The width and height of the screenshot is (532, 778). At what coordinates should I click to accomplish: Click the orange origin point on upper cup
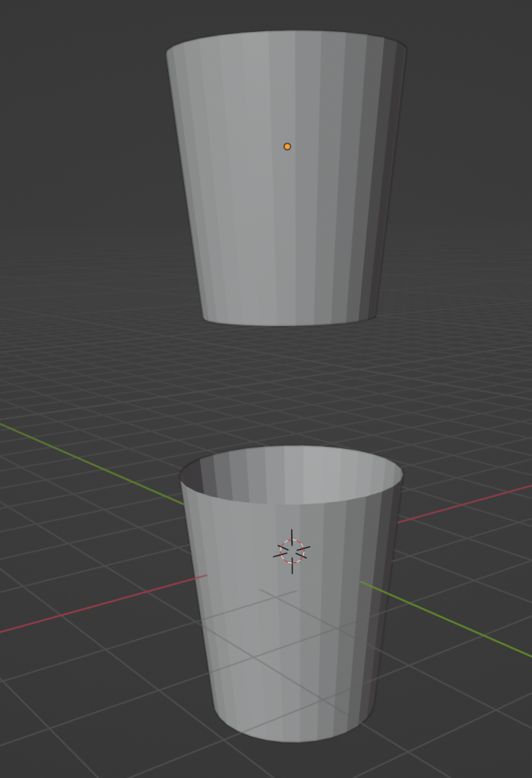pos(287,147)
